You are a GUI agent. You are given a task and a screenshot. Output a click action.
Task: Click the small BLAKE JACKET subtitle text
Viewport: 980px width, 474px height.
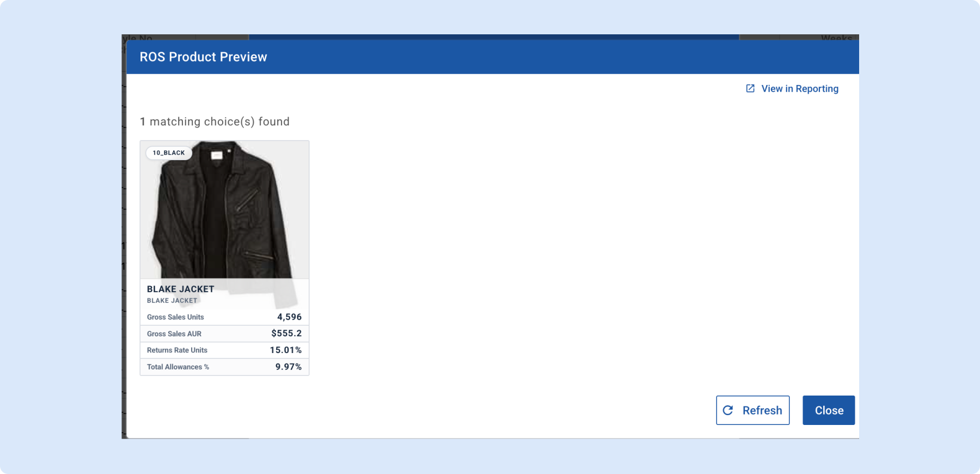[172, 301]
